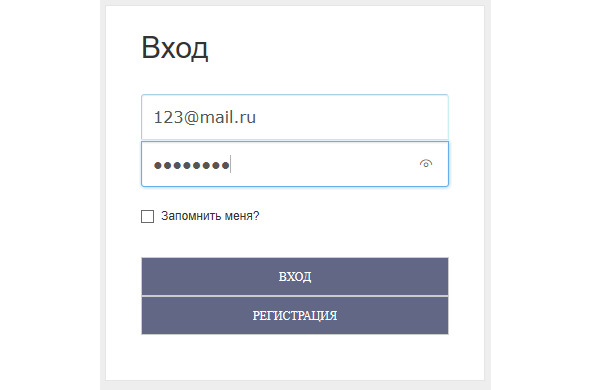Click empty space inside the email field
The height and width of the screenshot is (390, 591).
coord(351,117)
